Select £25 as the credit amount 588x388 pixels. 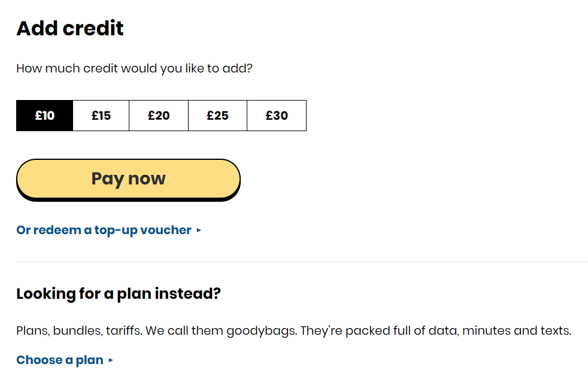(217, 116)
